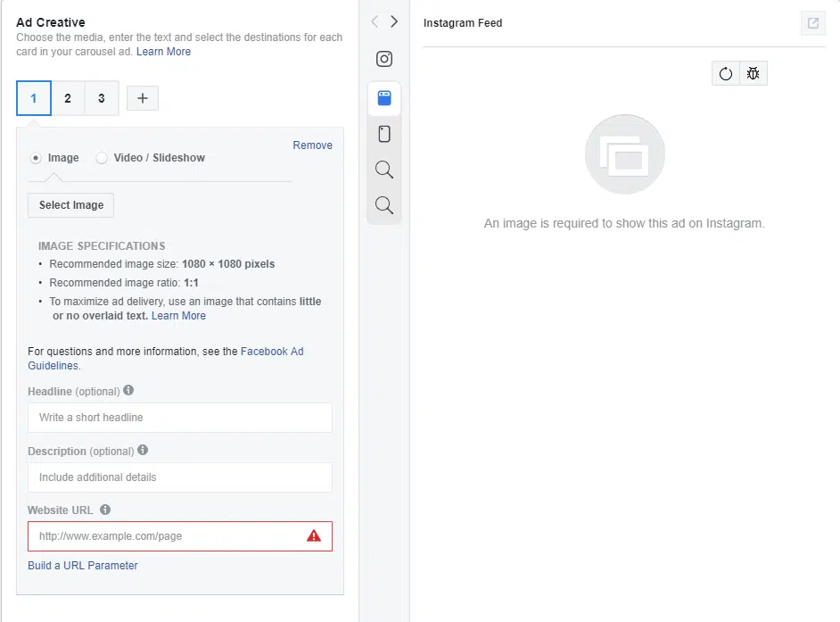Viewport: 840px width, 622px height.
Task: Click Build a URL Parameter link
Action: coord(83,565)
